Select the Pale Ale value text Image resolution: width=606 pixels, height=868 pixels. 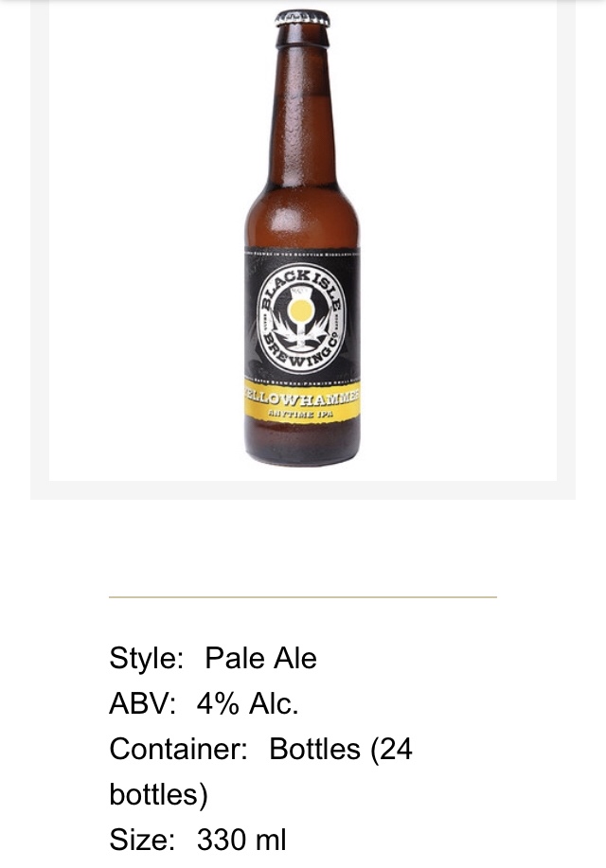(x=261, y=658)
